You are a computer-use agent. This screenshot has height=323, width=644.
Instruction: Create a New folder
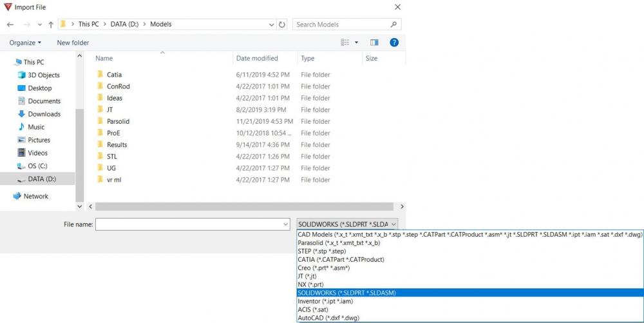[73, 43]
